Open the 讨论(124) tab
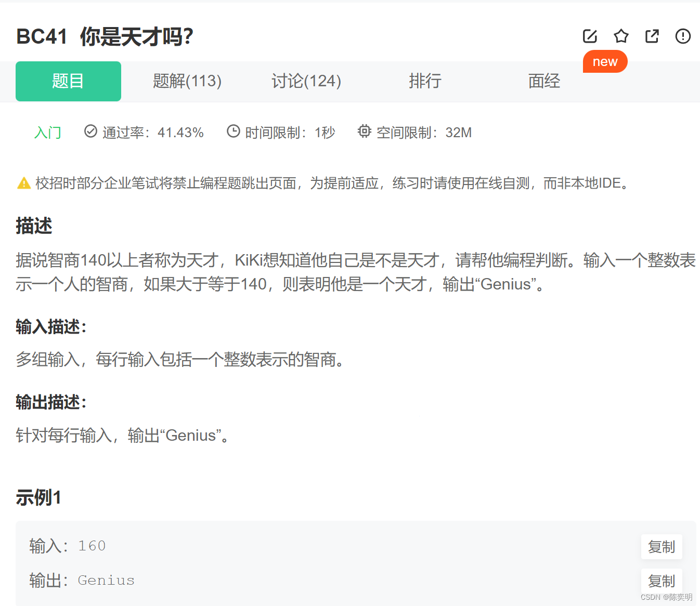Screen dimensions: 700x606 (x=306, y=81)
